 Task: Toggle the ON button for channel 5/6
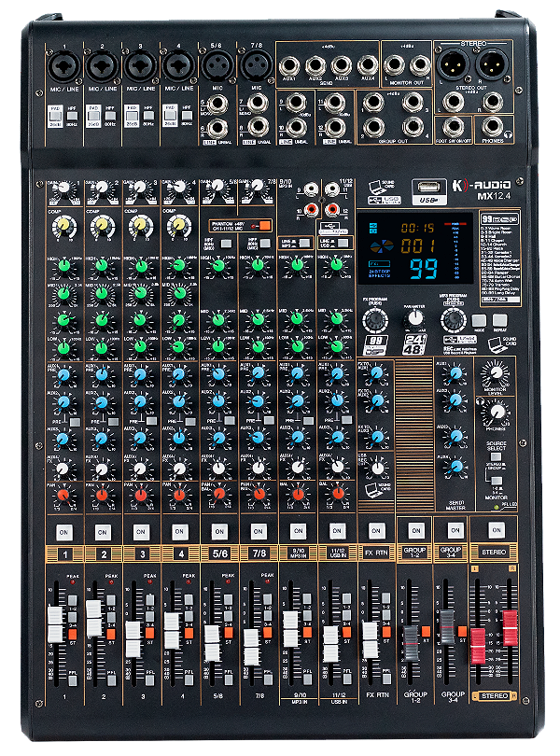[219, 531]
